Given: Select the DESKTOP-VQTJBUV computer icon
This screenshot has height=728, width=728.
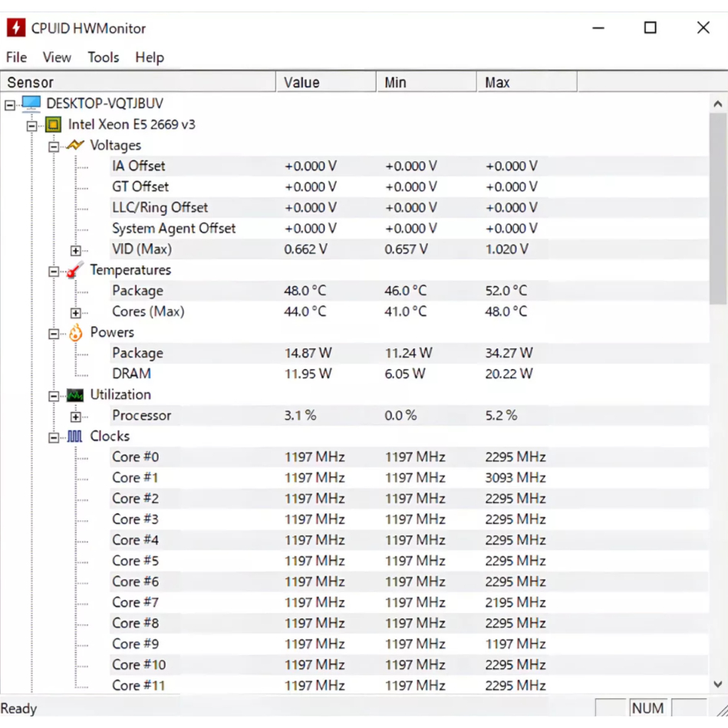Looking at the screenshot, I should tap(31, 103).
